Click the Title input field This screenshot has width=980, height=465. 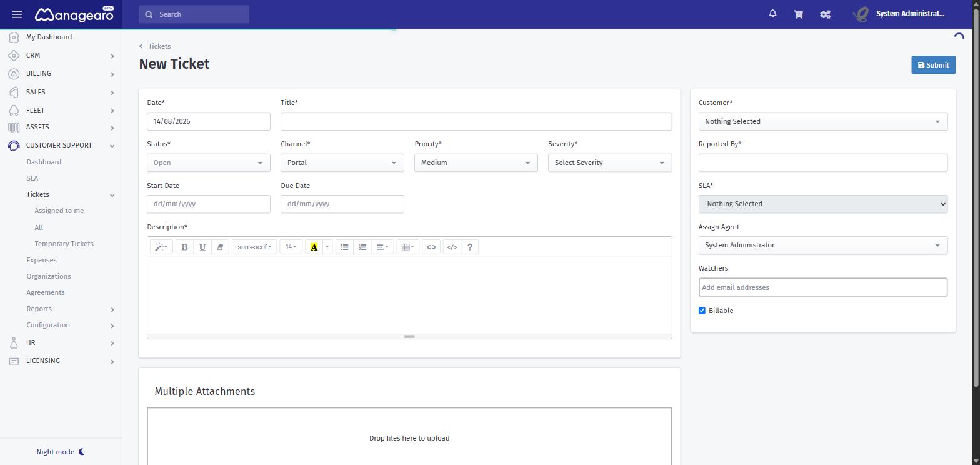click(476, 121)
